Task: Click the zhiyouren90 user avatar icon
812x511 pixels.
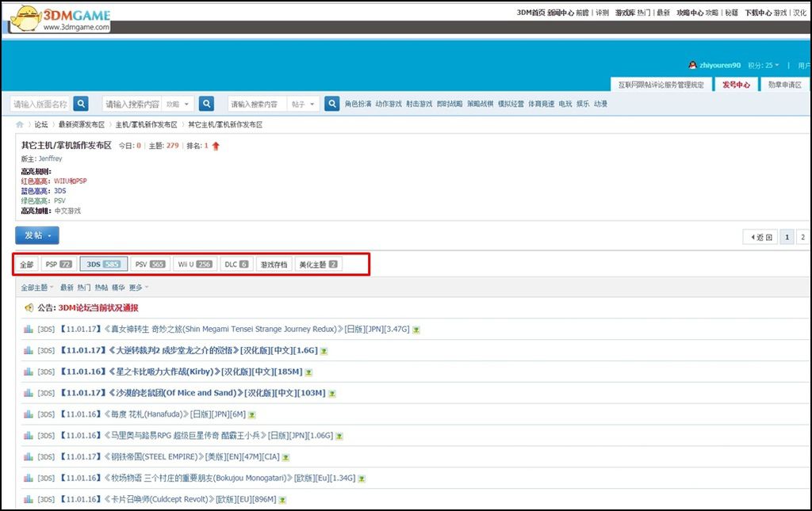Action: (692, 65)
